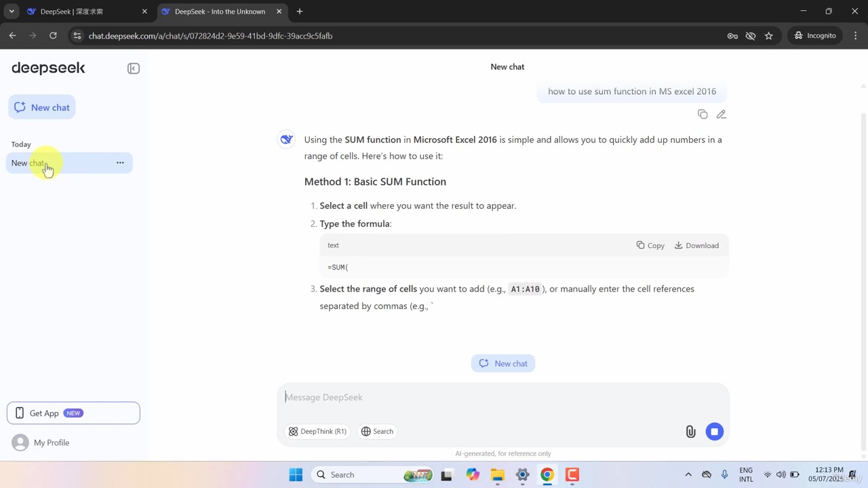The image size is (868, 488).
Task: Bookmark this page with the star icon
Action: pos(769,36)
